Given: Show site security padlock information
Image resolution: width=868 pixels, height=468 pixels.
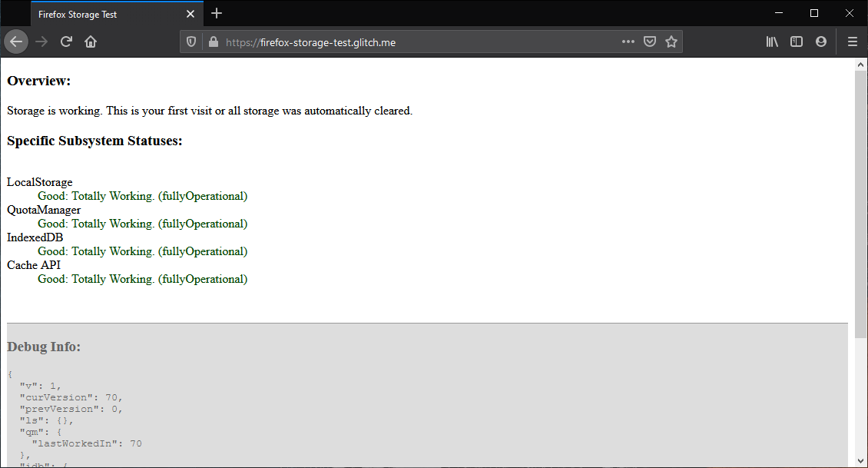Looking at the screenshot, I should [x=213, y=42].
